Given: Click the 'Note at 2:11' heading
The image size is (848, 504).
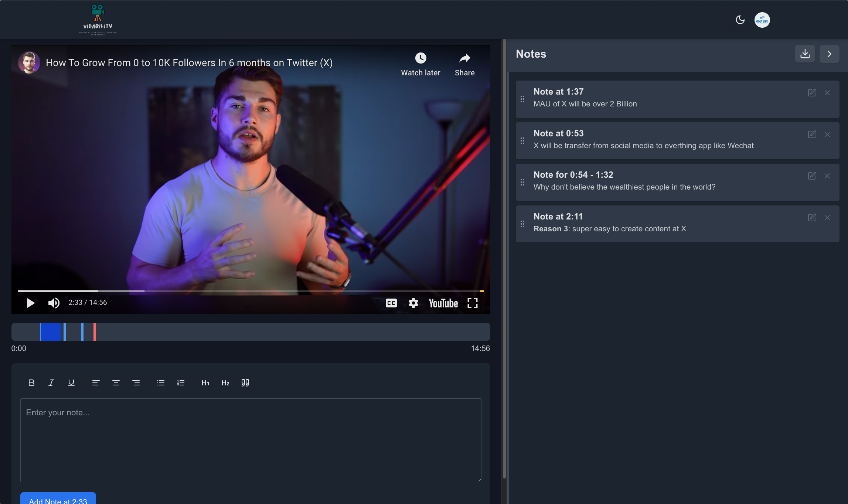Looking at the screenshot, I should click(558, 217).
